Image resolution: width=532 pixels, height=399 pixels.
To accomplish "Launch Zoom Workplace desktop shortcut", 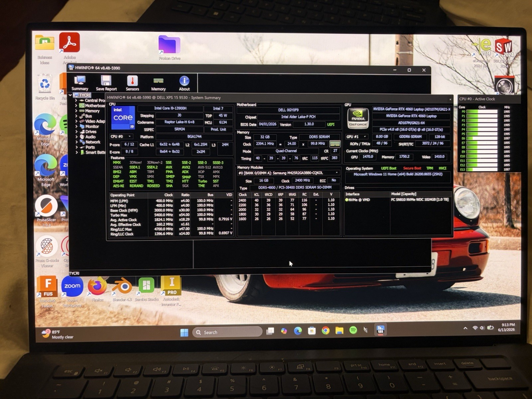I will point(72,292).
